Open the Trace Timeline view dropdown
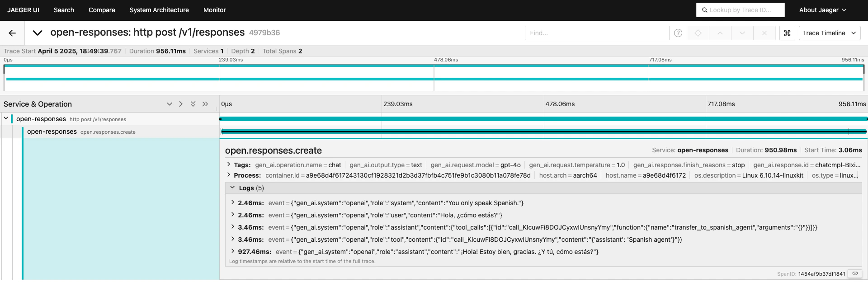 (830, 33)
